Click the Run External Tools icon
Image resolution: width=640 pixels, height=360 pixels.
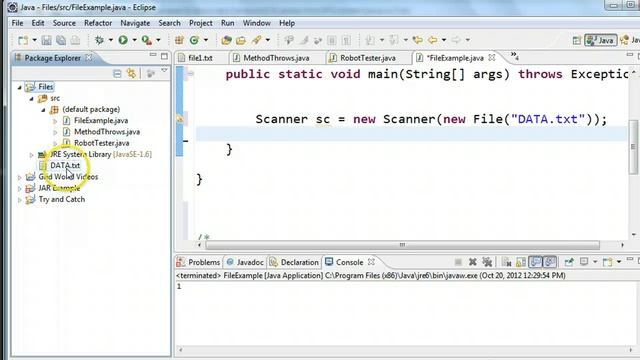tap(147, 40)
